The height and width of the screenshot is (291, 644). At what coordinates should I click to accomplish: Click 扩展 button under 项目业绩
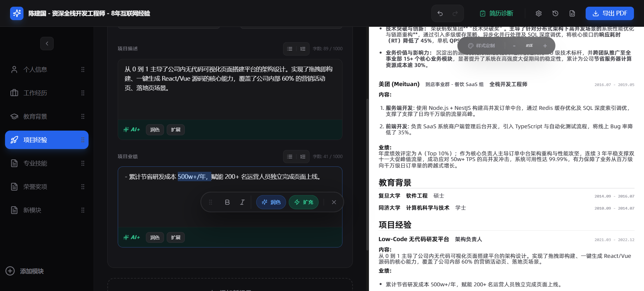coord(176,237)
